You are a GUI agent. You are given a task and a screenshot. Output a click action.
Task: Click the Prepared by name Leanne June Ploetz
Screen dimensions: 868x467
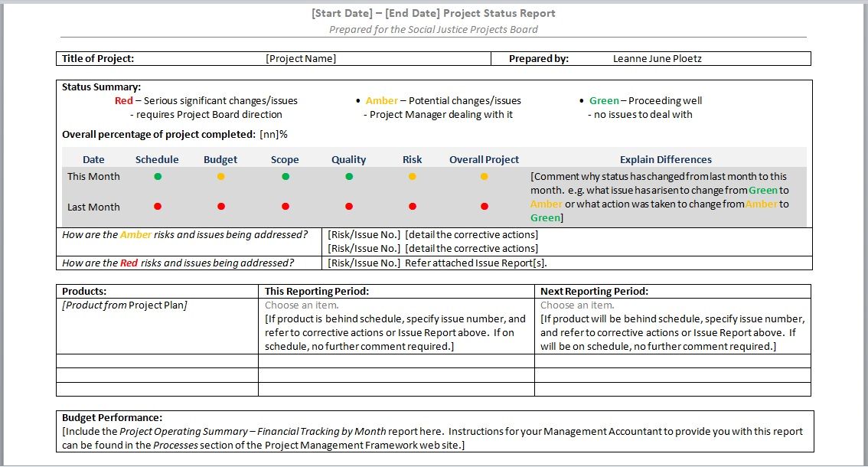(x=660, y=57)
